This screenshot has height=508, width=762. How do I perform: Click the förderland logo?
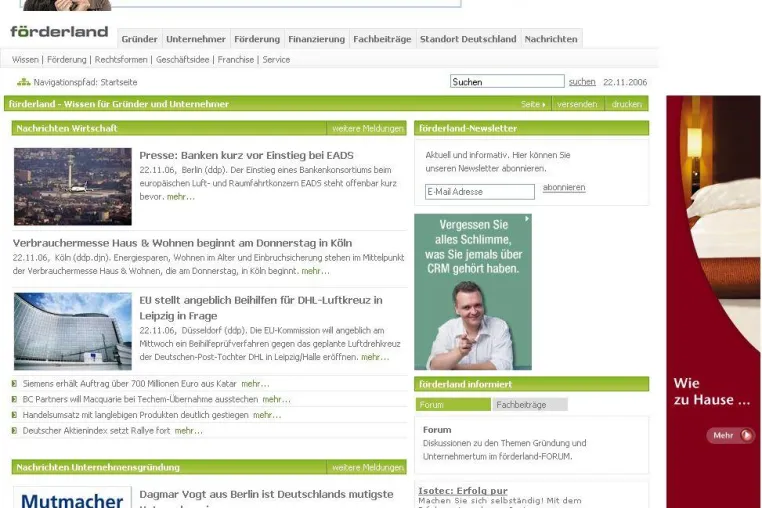pos(59,32)
